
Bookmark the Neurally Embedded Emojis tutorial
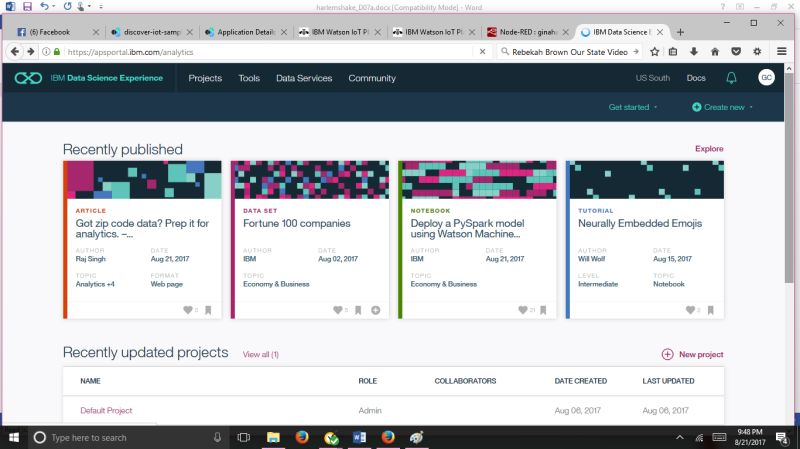711,310
